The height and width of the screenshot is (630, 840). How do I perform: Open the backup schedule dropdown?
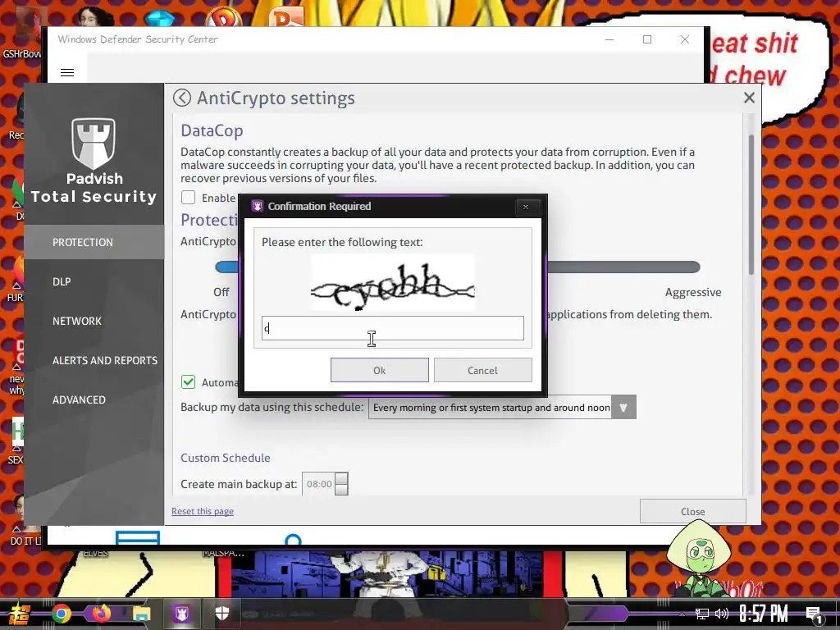[502, 407]
